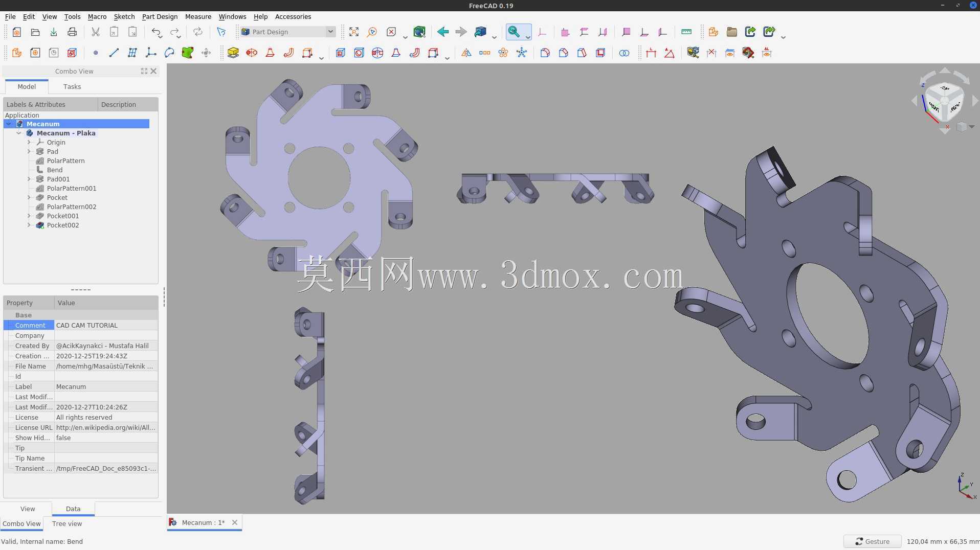Expand the Pad001 tree item
This screenshot has width=980, height=550.
click(x=29, y=179)
